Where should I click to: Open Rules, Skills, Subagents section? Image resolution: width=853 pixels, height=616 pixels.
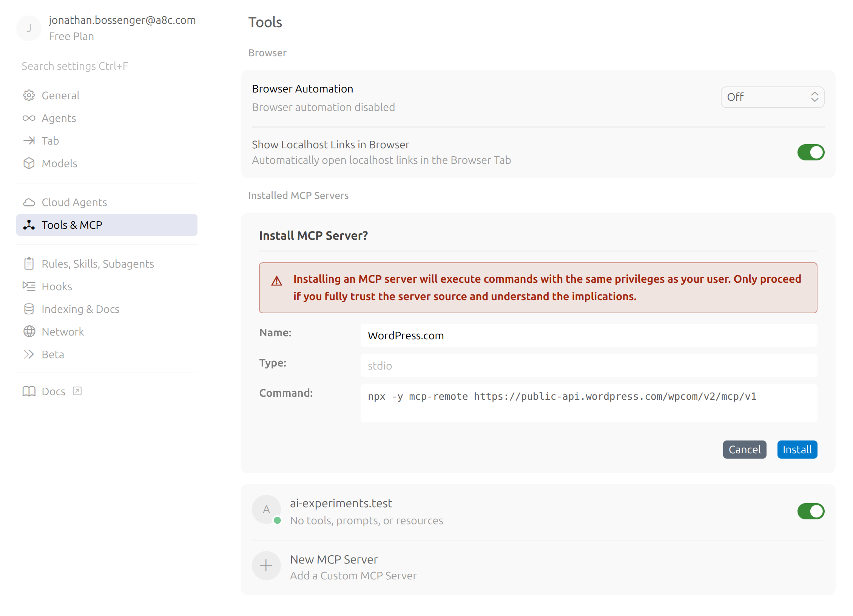pyautogui.click(x=107, y=263)
